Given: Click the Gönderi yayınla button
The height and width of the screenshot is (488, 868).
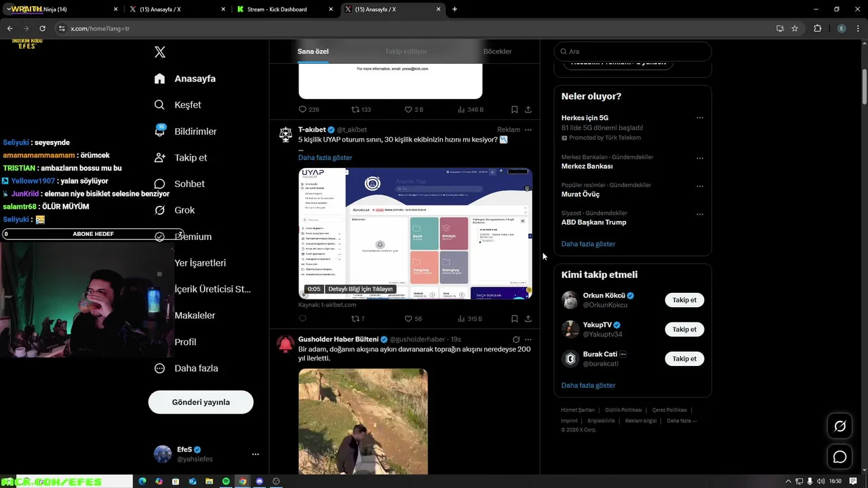Looking at the screenshot, I should 201,402.
